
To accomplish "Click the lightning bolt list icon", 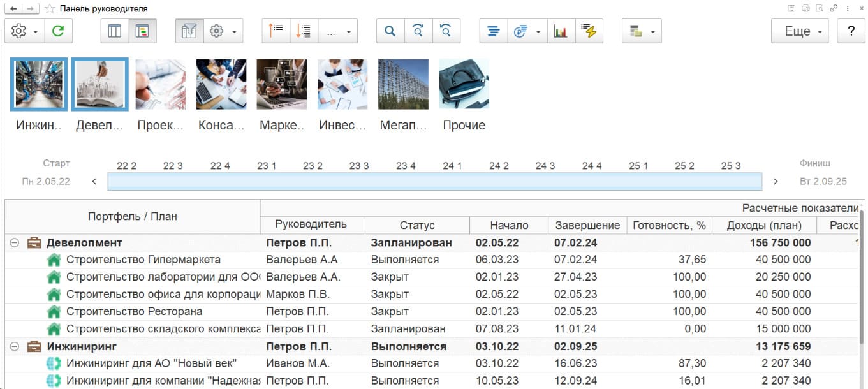I will [589, 31].
